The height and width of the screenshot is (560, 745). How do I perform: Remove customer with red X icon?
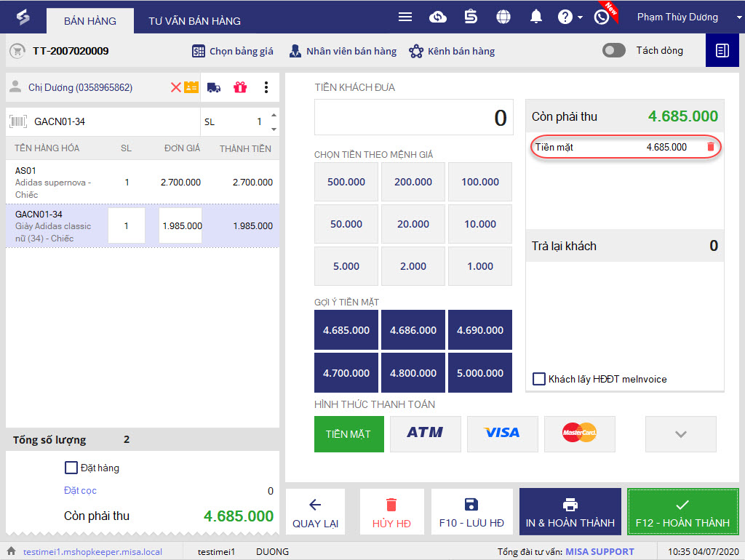point(176,87)
